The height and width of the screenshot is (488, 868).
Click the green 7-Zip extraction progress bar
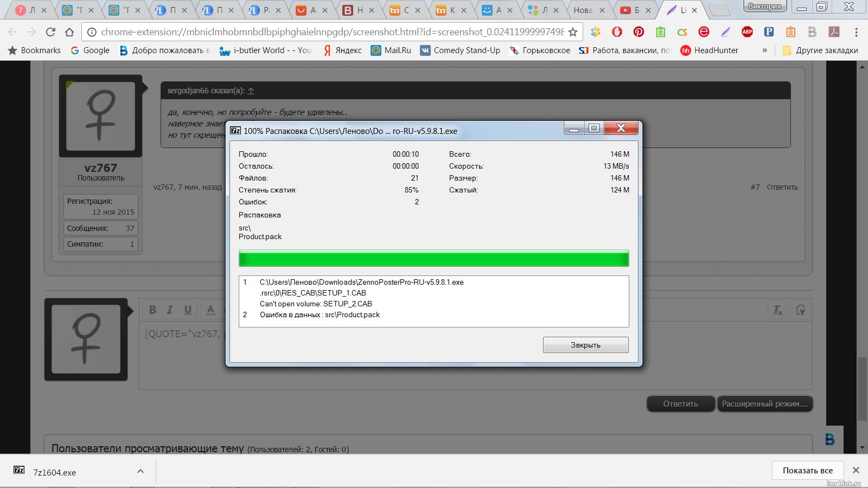coord(433,259)
